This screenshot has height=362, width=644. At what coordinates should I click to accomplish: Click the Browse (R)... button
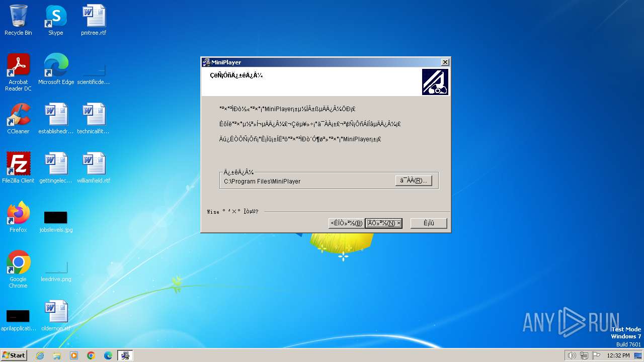click(414, 180)
